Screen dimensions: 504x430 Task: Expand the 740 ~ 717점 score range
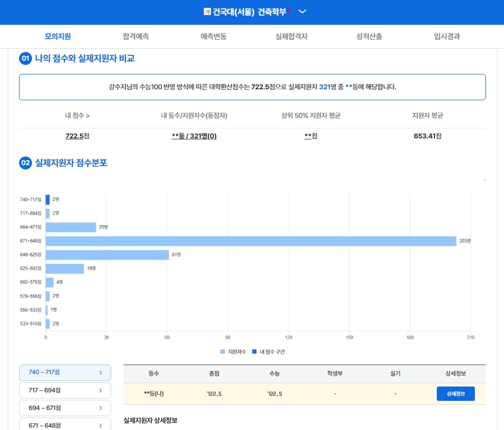tap(65, 372)
